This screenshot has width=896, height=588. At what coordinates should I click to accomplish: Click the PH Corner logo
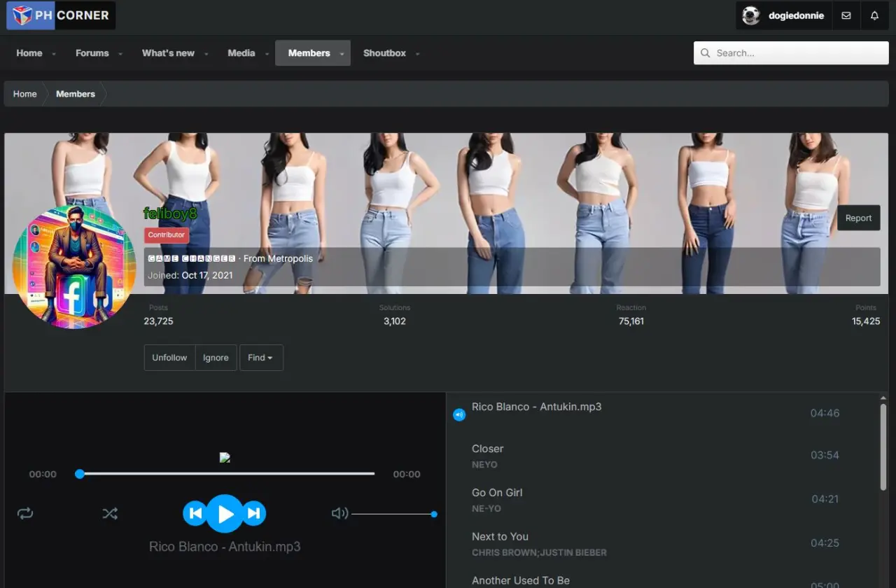62,15
